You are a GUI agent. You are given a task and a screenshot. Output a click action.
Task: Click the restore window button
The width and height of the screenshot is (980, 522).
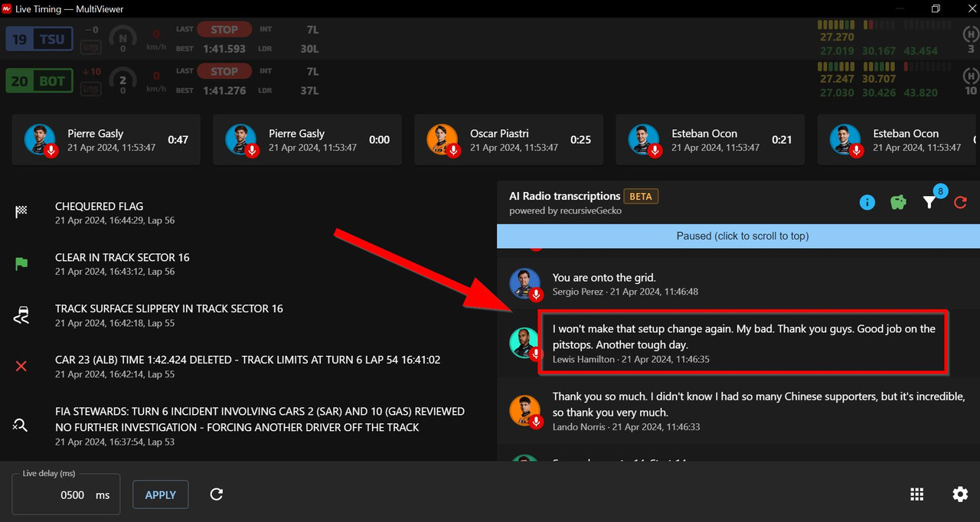click(936, 9)
